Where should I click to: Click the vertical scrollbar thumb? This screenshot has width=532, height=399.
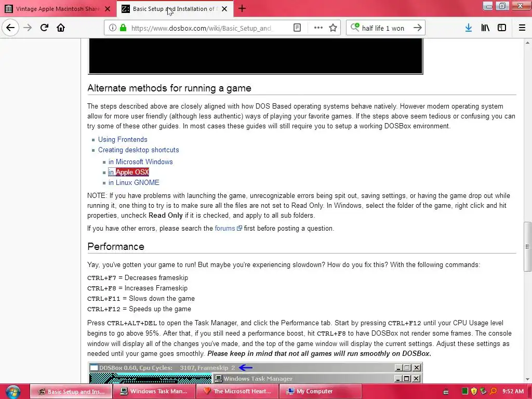(x=527, y=247)
